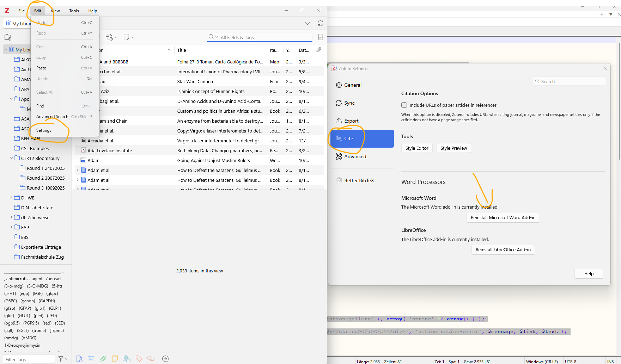Open the Info section icon in bottom bar

pyautogui.click(x=79, y=359)
